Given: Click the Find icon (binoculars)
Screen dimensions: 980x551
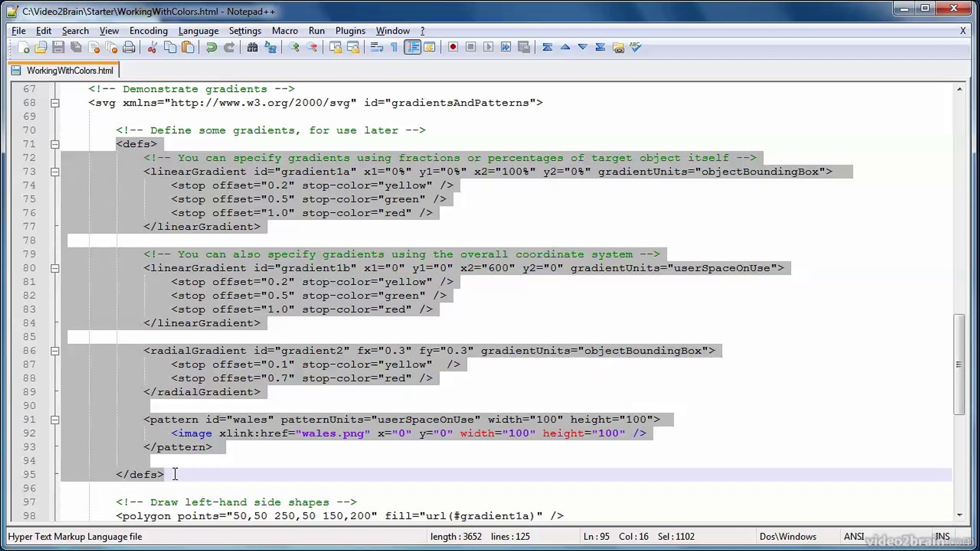Looking at the screenshot, I should click(252, 47).
